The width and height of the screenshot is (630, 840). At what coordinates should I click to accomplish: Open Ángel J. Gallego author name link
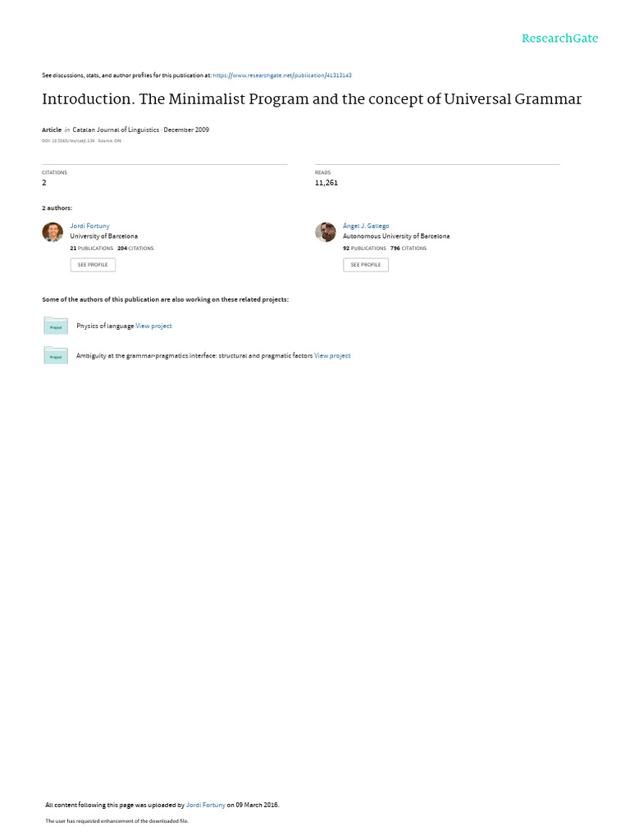366,226
